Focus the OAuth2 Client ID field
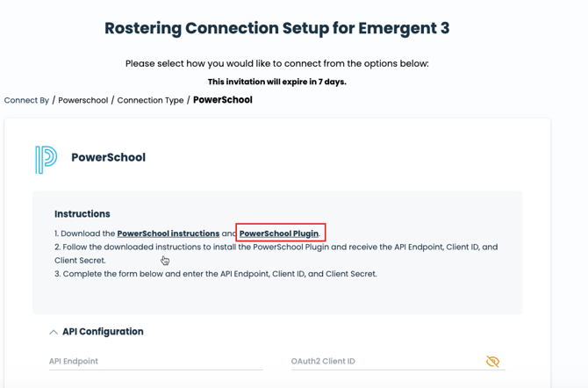Image resolution: width=588 pixels, height=388 pixels. (384, 362)
